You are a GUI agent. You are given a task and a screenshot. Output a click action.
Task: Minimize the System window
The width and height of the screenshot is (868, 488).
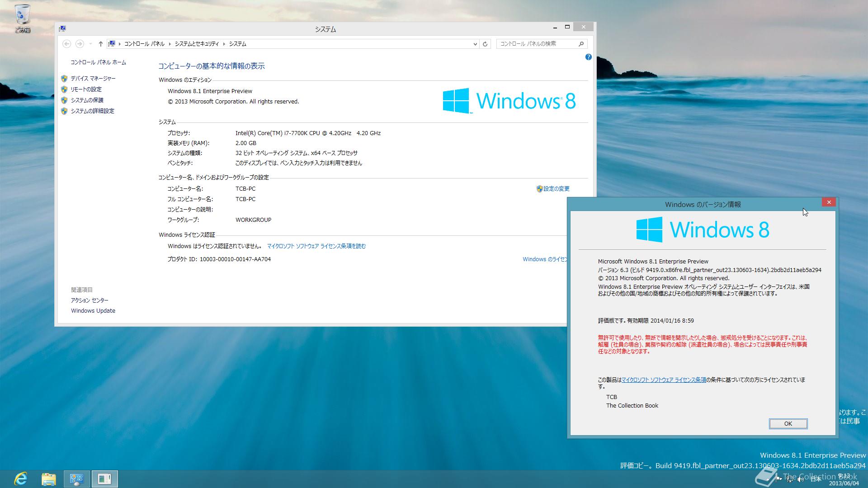click(555, 27)
